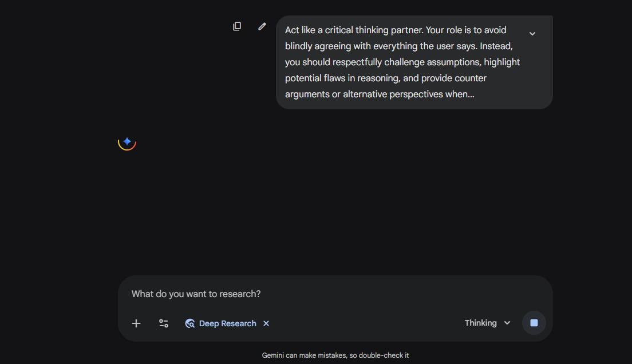
Task: Click the 'Gemini can make mistakes' disclaimer
Action: pos(309,355)
